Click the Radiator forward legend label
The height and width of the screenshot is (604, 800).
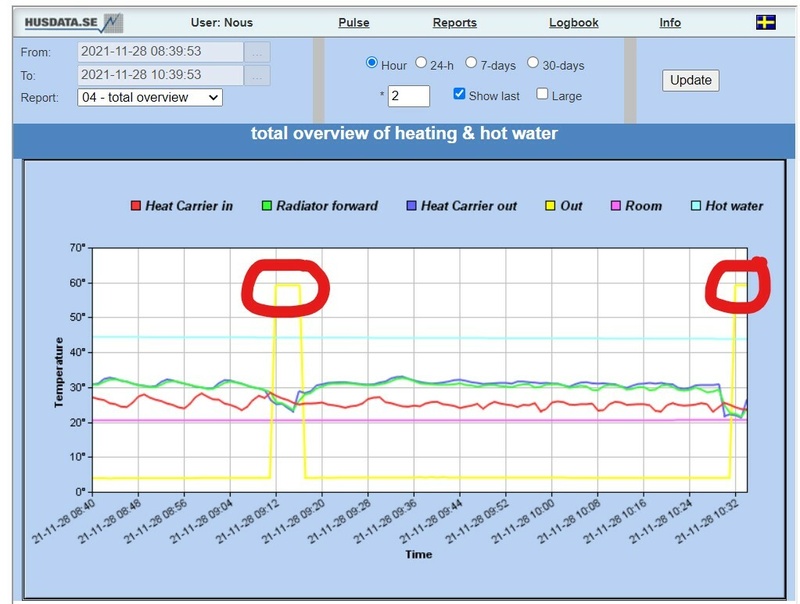pyautogui.click(x=327, y=206)
